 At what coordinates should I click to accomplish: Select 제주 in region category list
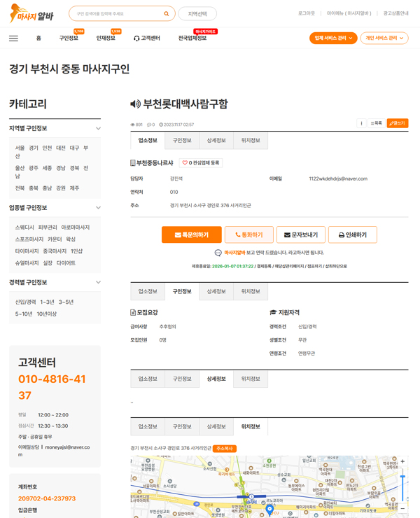pos(74,188)
